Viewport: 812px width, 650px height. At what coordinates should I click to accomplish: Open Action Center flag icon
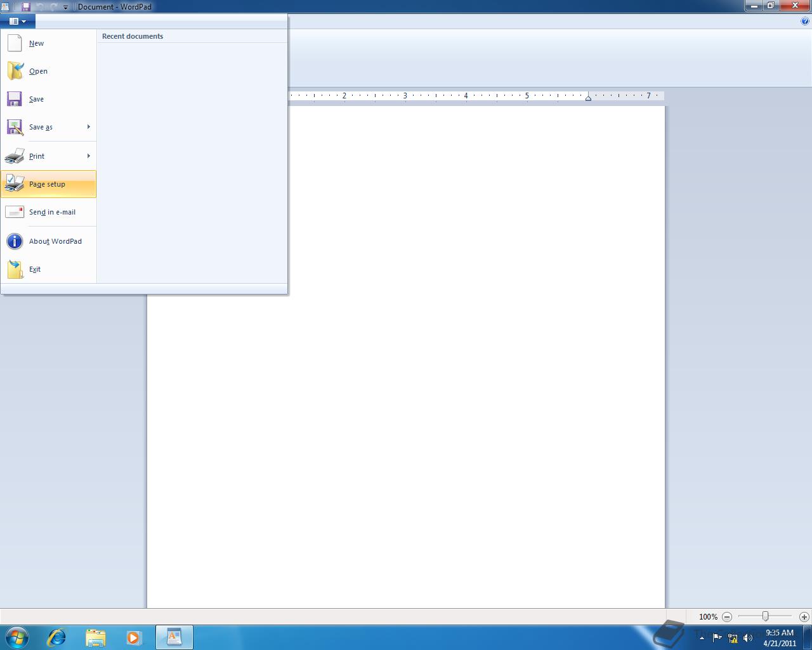(x=717, y=638)
